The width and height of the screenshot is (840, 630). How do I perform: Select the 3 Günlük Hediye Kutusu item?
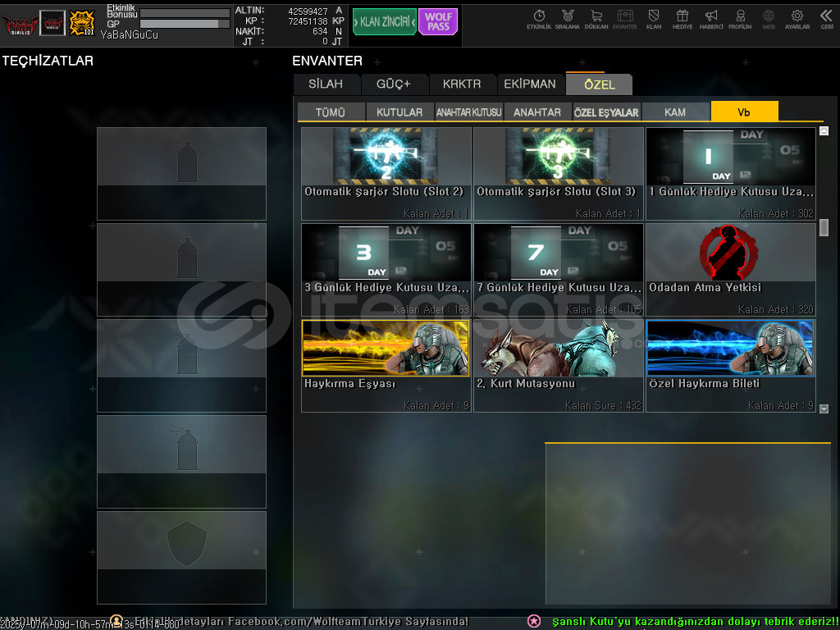[x=386, y=269]
